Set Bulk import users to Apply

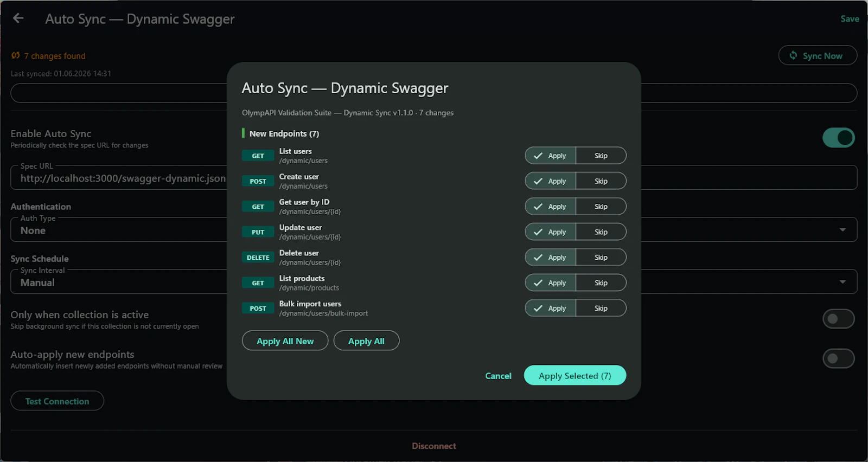click(x=550, y=309)
